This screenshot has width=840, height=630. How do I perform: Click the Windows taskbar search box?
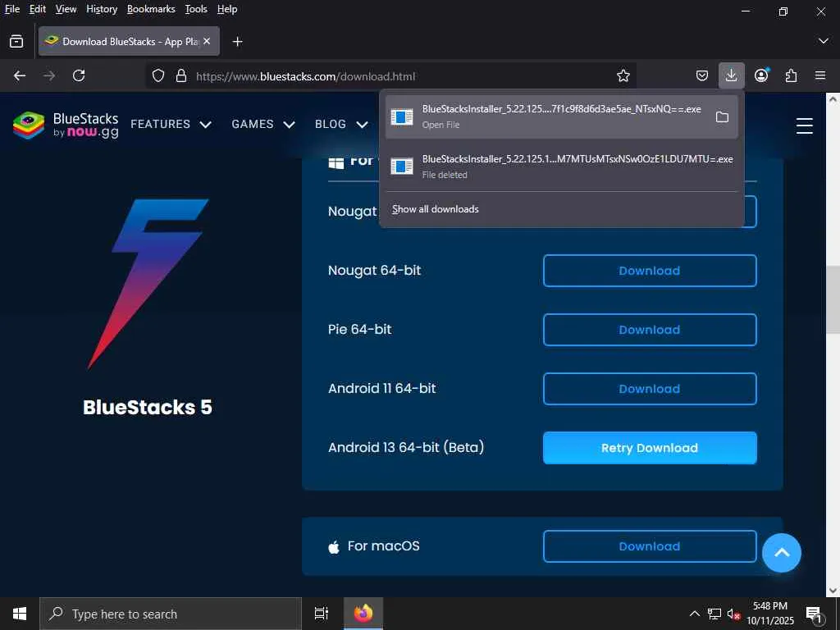(x=171, y=614)
